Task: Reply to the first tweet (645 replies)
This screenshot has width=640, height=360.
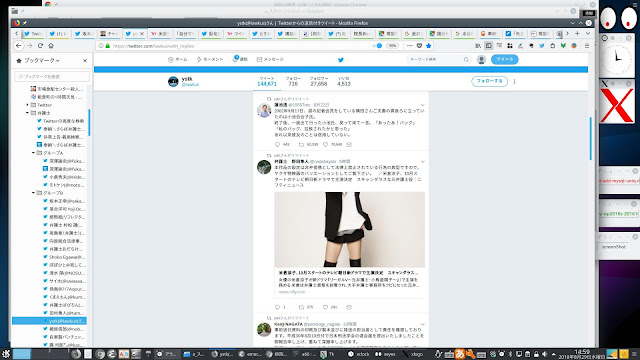Action: (278, 144)
